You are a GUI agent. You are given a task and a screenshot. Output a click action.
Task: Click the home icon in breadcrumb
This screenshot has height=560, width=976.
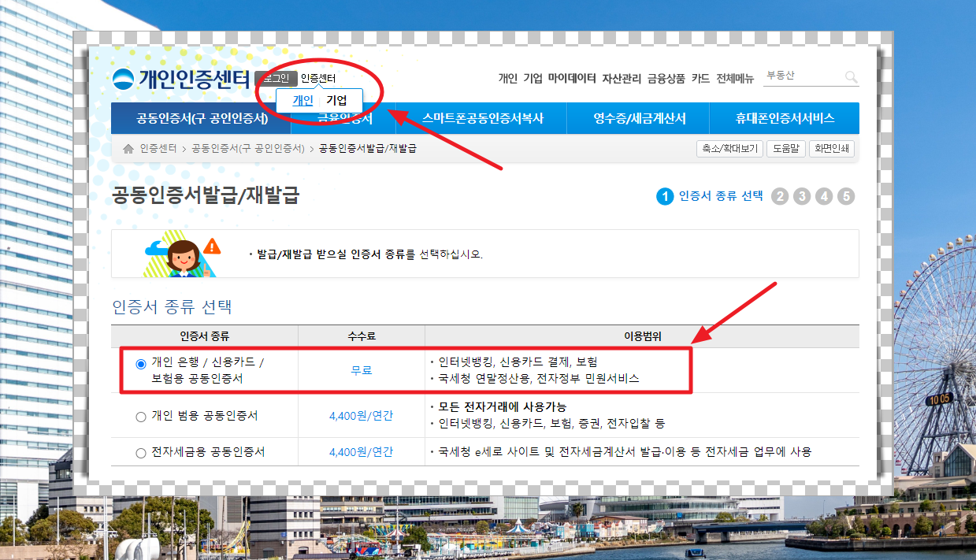(x=128, y=148)
